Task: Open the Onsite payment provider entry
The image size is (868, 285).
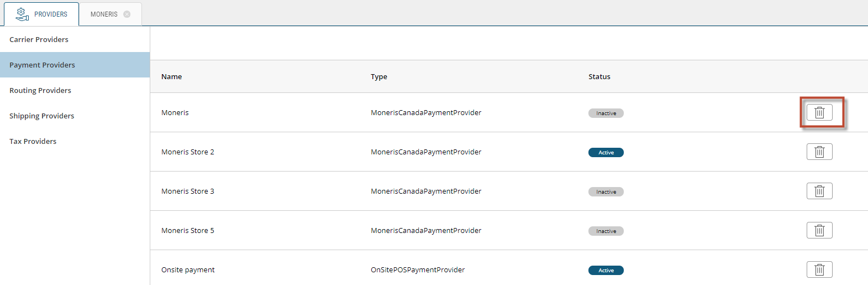Action: click(x=188, y=270)
